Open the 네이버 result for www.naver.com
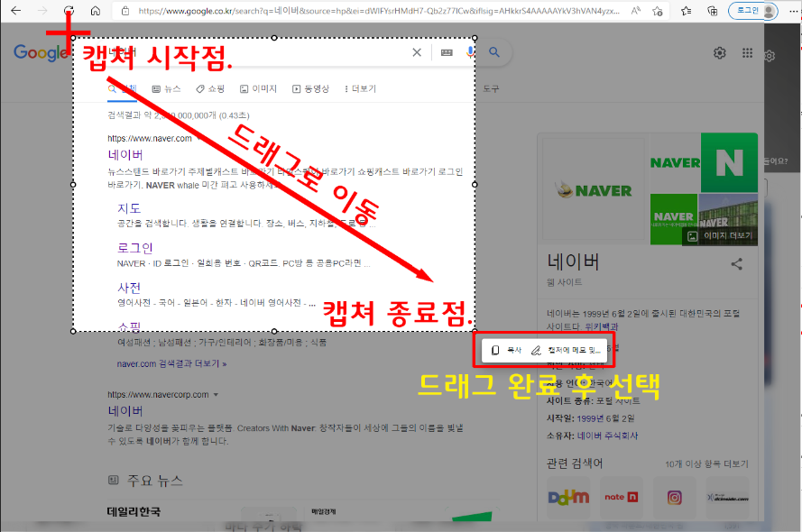Image resolution: width=802 pixels, height=532 pixels. click(125, 155)
